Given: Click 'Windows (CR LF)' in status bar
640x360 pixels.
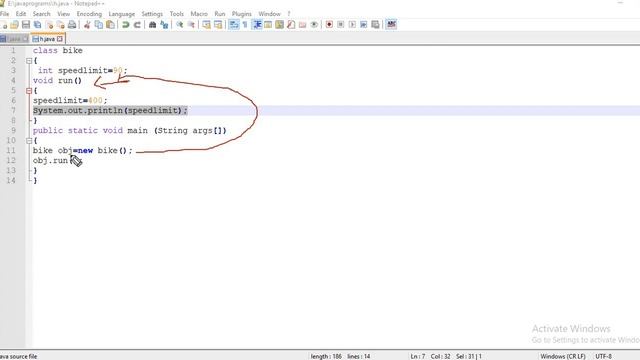Looking at the screenshot, I should click(563, 356).
